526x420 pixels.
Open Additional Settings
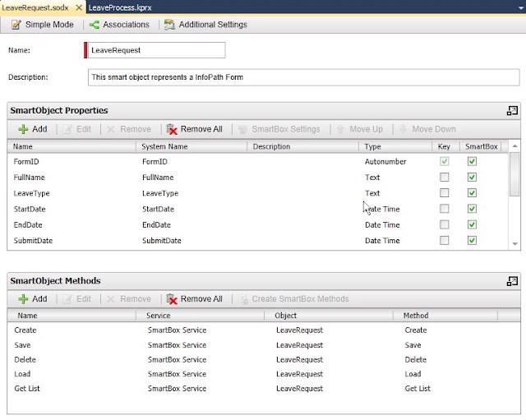point(205,25)
